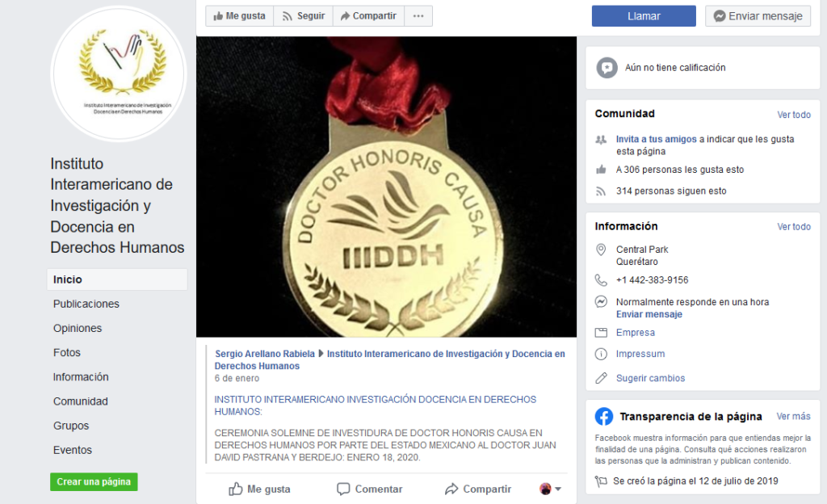Screen dimensions: 827x504
Task: Click the Me gusta thumbs-up button at top
Action: coord(239,16)
